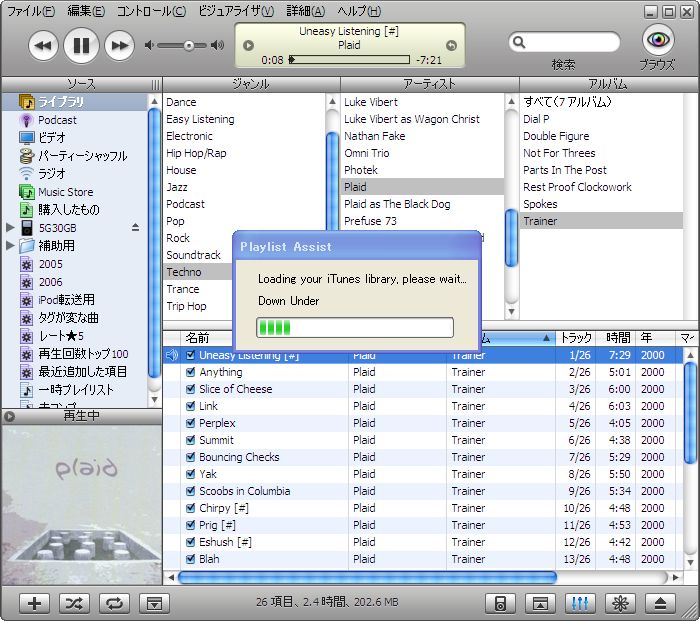Uncheck the Scoobs in Columbia checkbox
The width and height of the screenshot is (700, 621).
click(190, 491)
